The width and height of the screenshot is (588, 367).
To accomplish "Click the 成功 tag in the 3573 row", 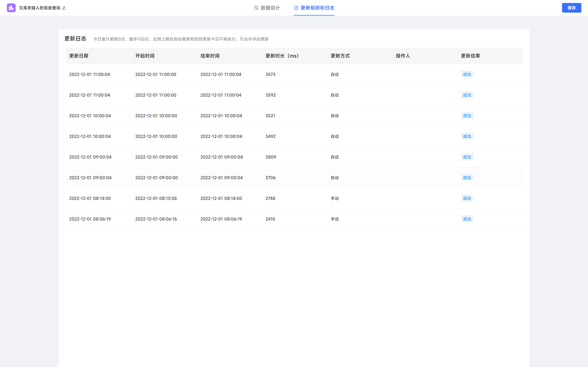I will click(467, 74).
